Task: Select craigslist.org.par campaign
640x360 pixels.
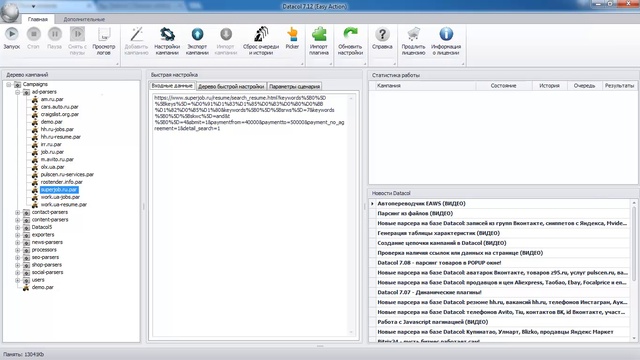Action: pos(60,114)
